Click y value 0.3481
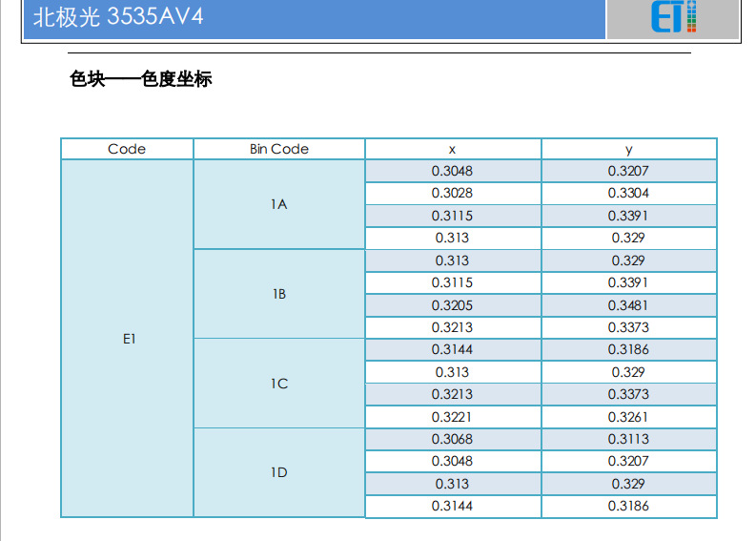Image resolution: width=756 pixels, height=541 pixels. click(x=628, y=305)
